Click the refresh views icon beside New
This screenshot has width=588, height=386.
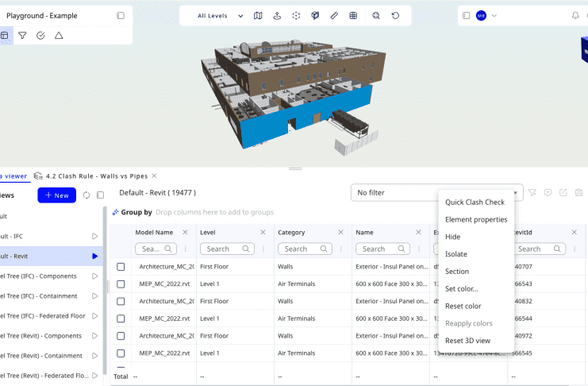coord(86,195)
